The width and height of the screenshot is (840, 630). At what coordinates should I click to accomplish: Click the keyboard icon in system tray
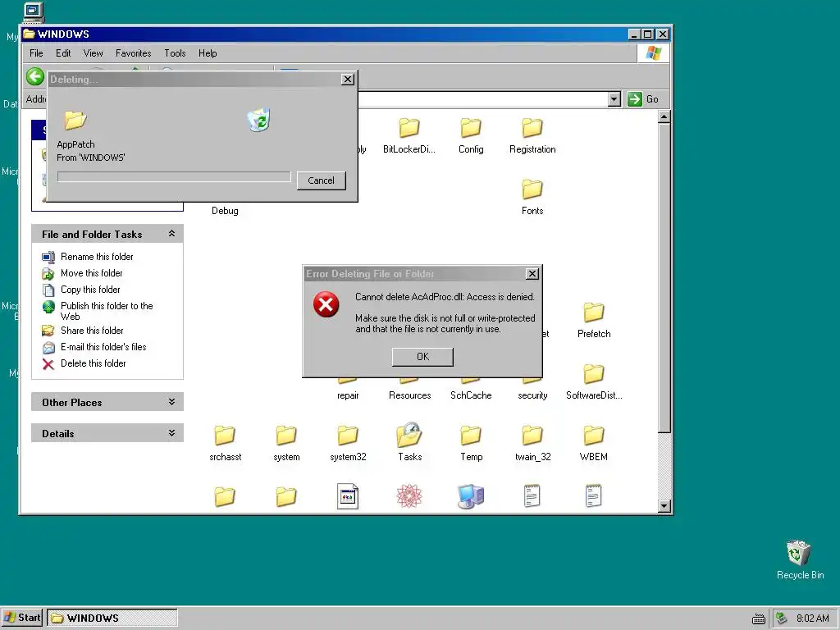[x=759, y=619]
